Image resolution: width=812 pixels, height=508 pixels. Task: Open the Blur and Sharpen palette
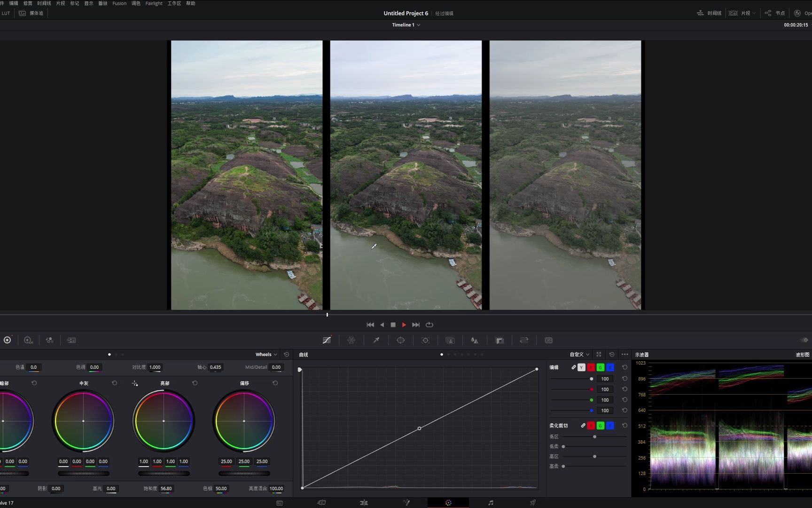(x=475, y=340)
